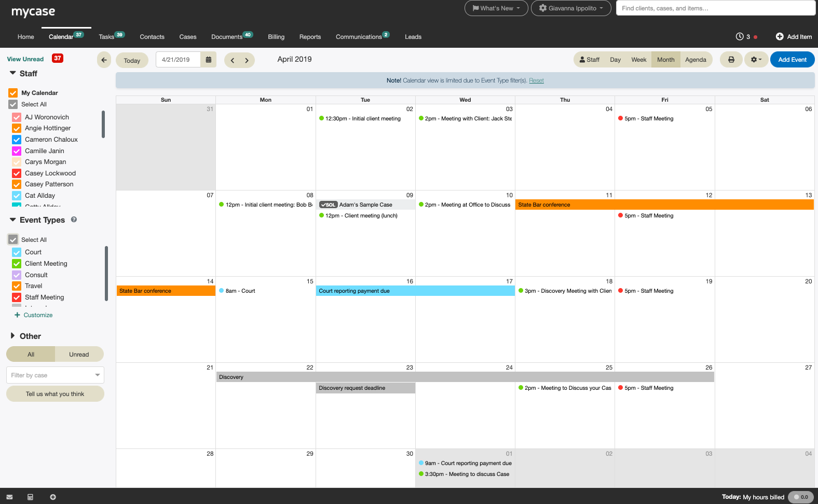818x504 pixels.
Task: Uncheck Camille Janin calendar
Action: click(17, 151)
